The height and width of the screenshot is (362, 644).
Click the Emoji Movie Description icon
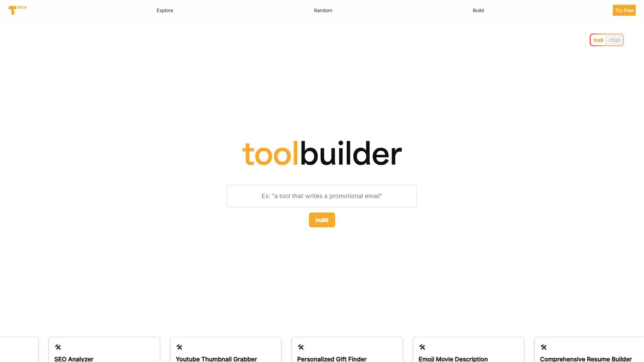point(422,347)
